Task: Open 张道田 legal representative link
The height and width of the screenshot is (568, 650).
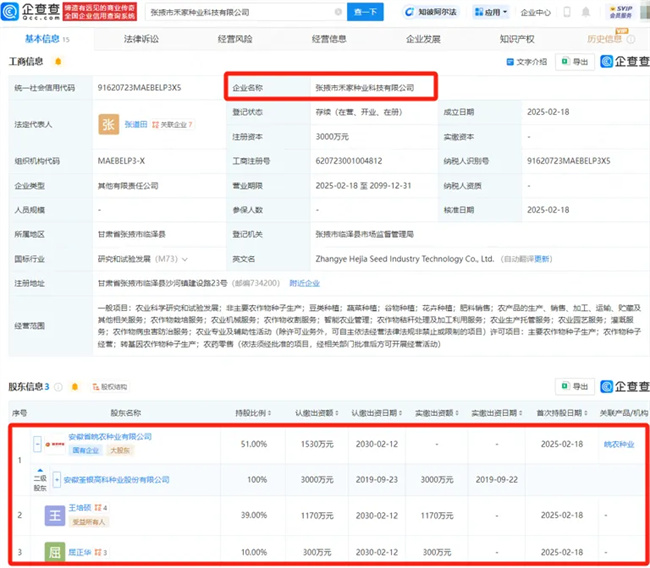Action: click(x=136, y=124)
